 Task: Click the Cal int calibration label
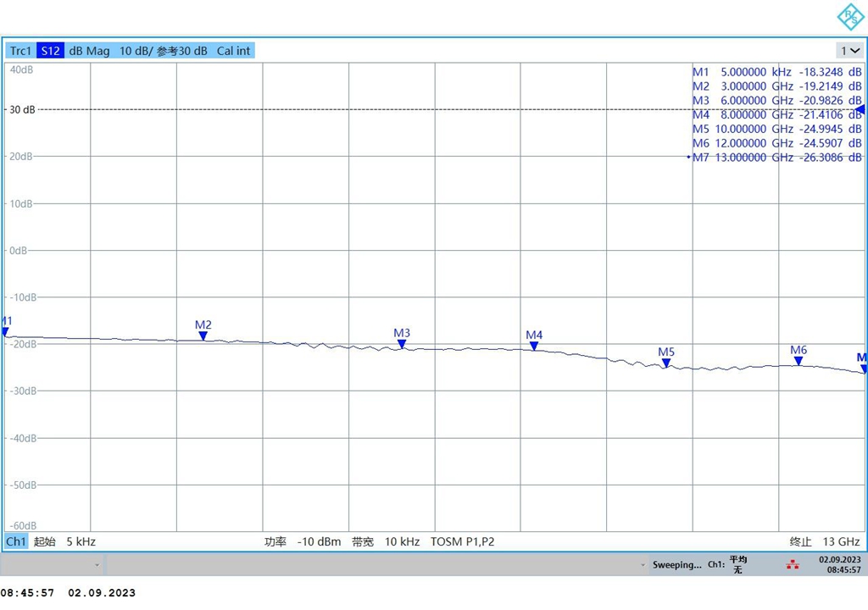click(233, 51)
